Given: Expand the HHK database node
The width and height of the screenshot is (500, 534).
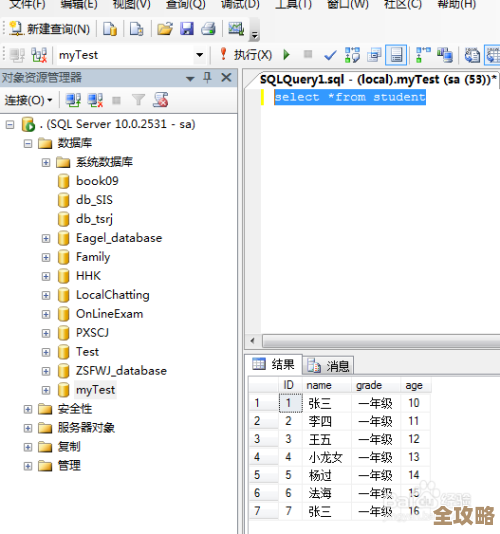Looking at the screenshot, I should pyautogui.click(x=46, y=276).
